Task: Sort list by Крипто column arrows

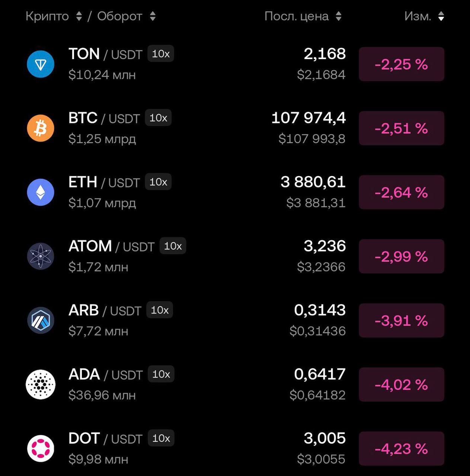Action: click(79, 16)
